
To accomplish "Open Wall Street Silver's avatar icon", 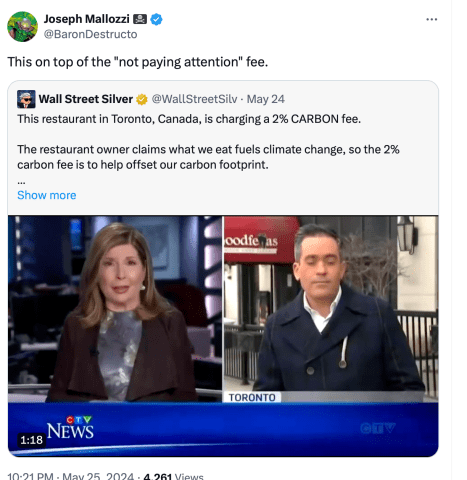I will [x=26, y=99].
